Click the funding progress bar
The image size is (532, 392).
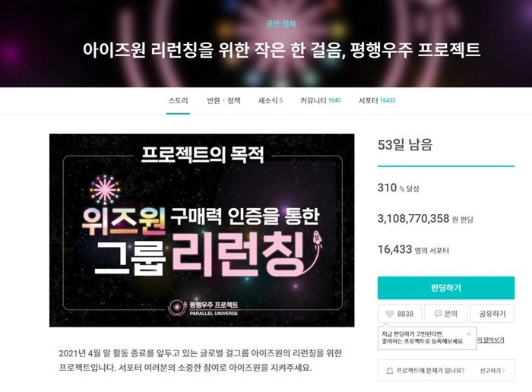[446, 166]
